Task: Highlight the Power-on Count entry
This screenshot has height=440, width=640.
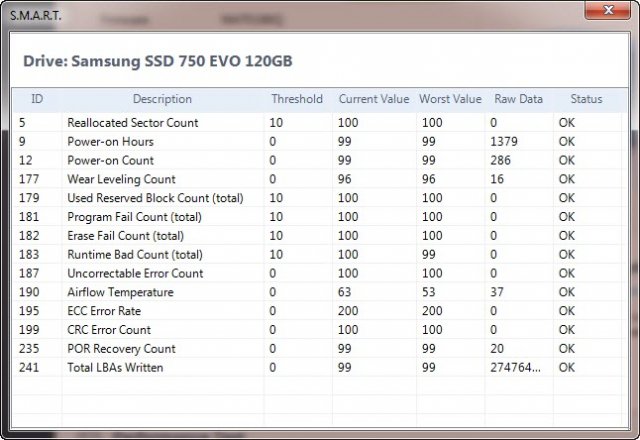Action: pos(110,160)
